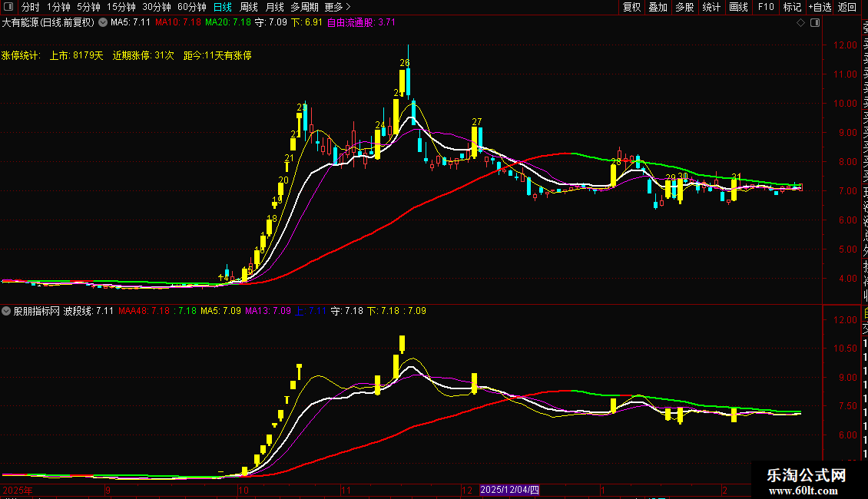Select the 周线 weekly chart tab
Image resolution: width=868 pixels, height=499 pixels.
249,7
